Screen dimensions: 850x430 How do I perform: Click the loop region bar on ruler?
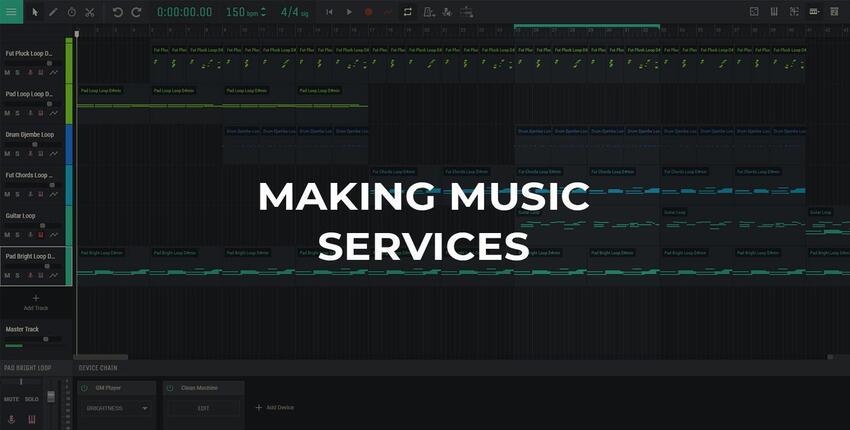[x=587, y=26]
